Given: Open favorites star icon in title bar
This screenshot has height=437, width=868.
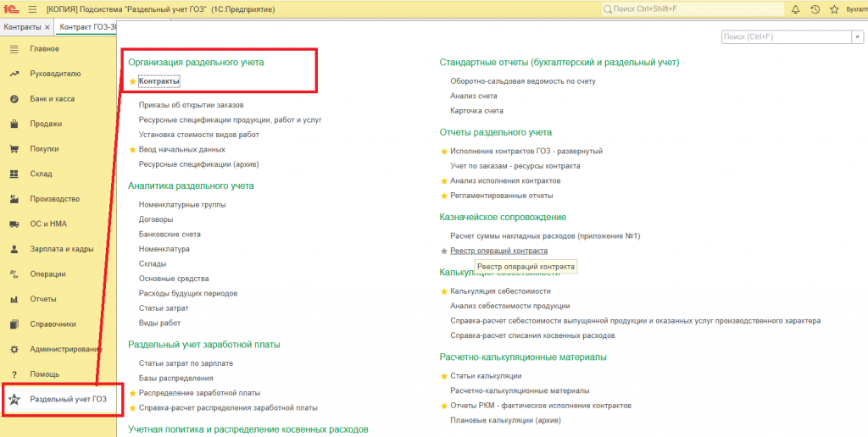Looking at the screenshot, I should [834, 9].
